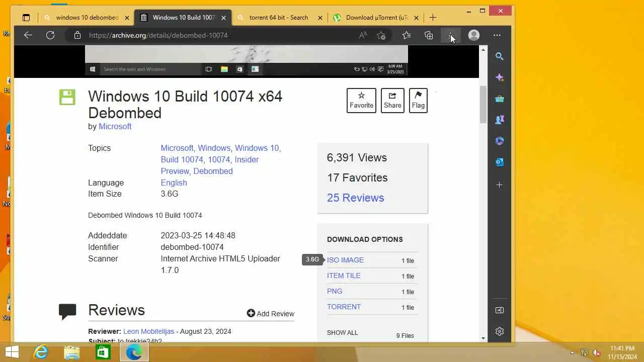Open the Favorites list
The height and width of the screenshot is (362, 644).
407,35
